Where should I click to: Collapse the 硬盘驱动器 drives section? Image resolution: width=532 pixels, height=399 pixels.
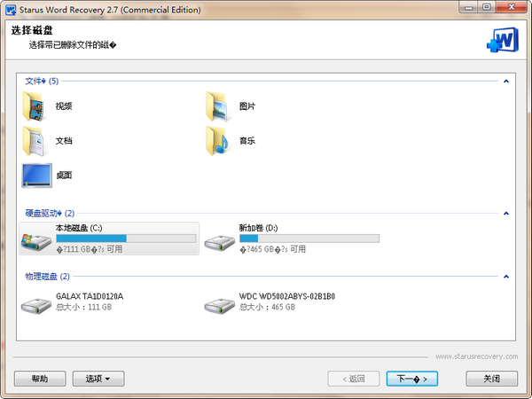[505, 214]
